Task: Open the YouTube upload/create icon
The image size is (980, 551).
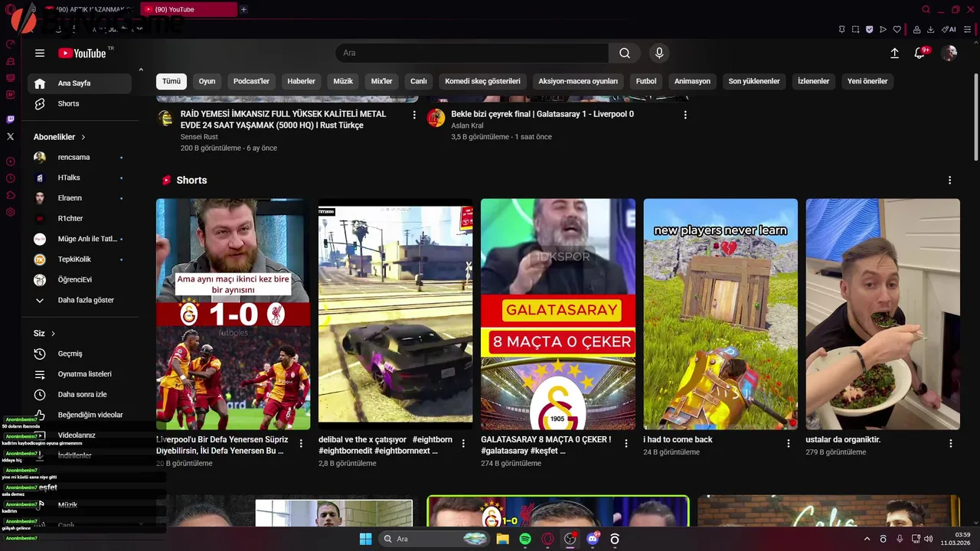Action: click(x=894, y=53)
